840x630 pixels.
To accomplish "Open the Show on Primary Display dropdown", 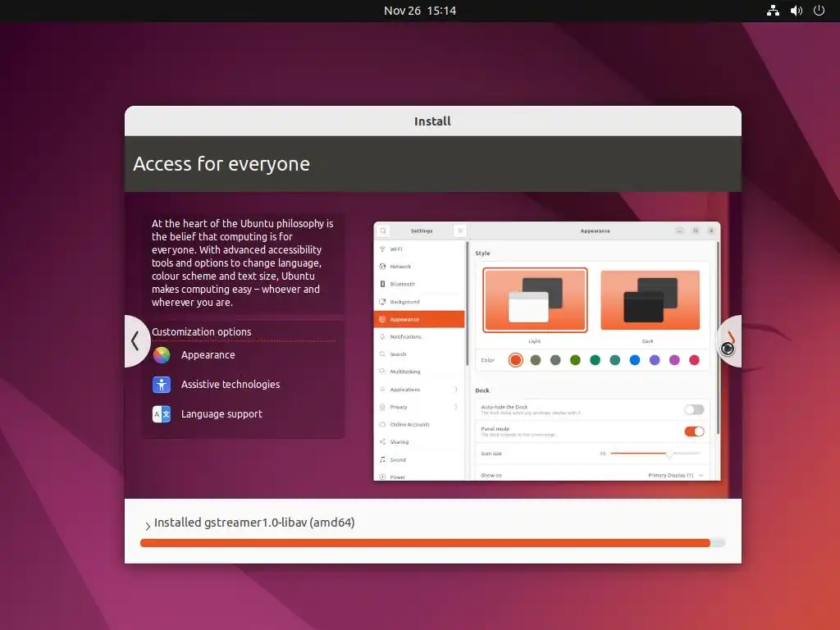I will click(x=676, y=476).
